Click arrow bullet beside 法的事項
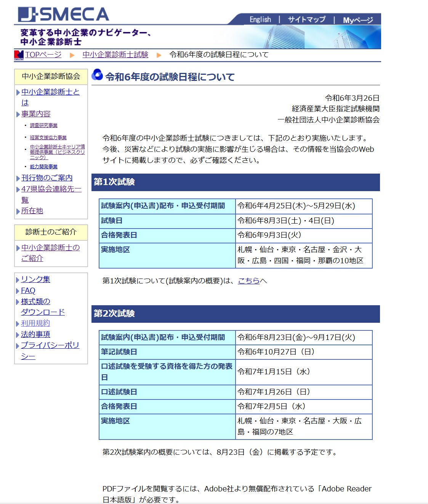428x504 pixels. pyautogui.click(x=18, y=335)
